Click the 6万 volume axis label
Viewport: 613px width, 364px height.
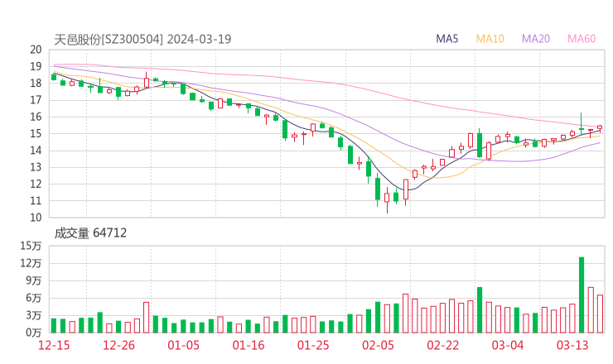pyautogui.click(x=34, y=298)
